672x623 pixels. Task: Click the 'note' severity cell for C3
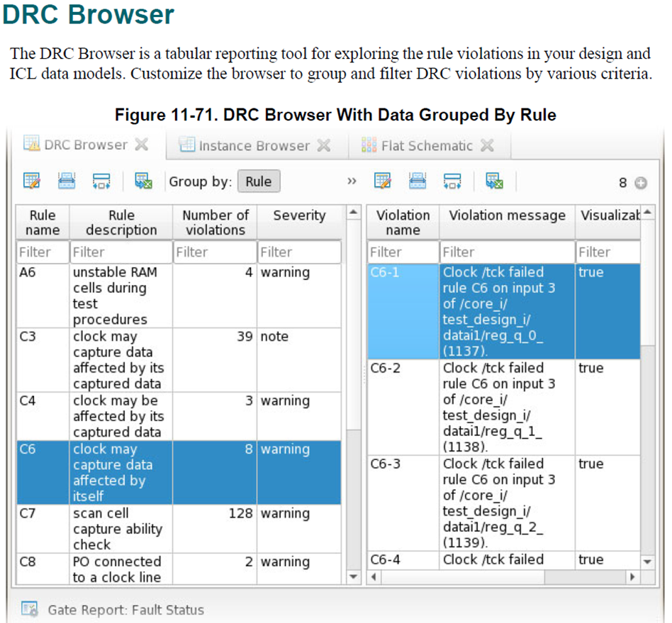(x=299, y=360)
